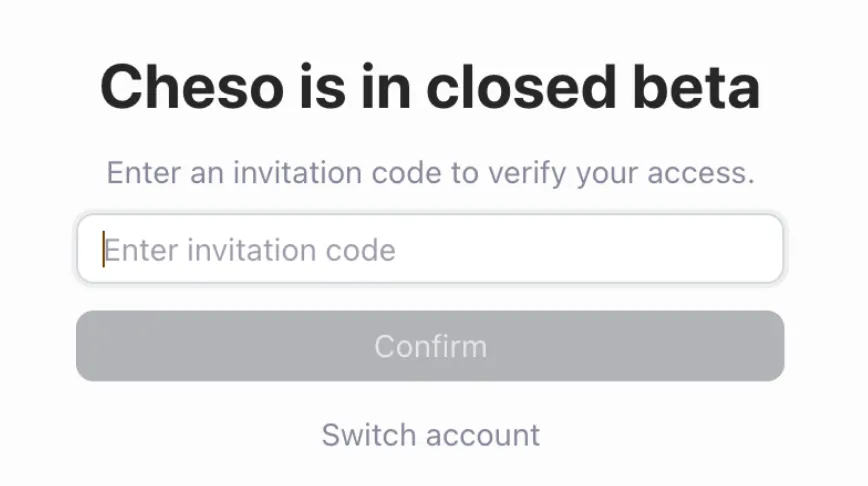Click the words 'closed beta' in the heading
868x486 pixels.
click(x=593, y=87)
